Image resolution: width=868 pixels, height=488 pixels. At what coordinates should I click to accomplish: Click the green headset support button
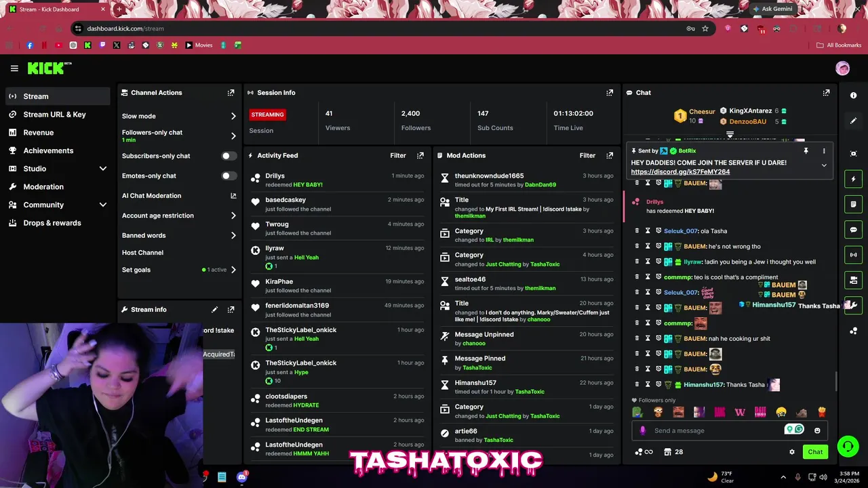[848, 446]
